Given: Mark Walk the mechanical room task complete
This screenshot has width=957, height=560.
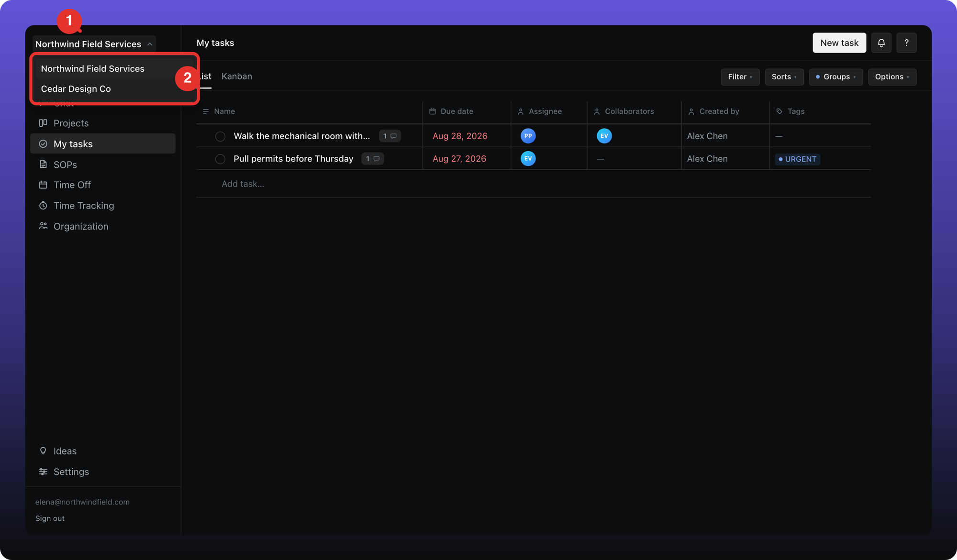Looking at the screenshot, I should [x=220, y=136].
